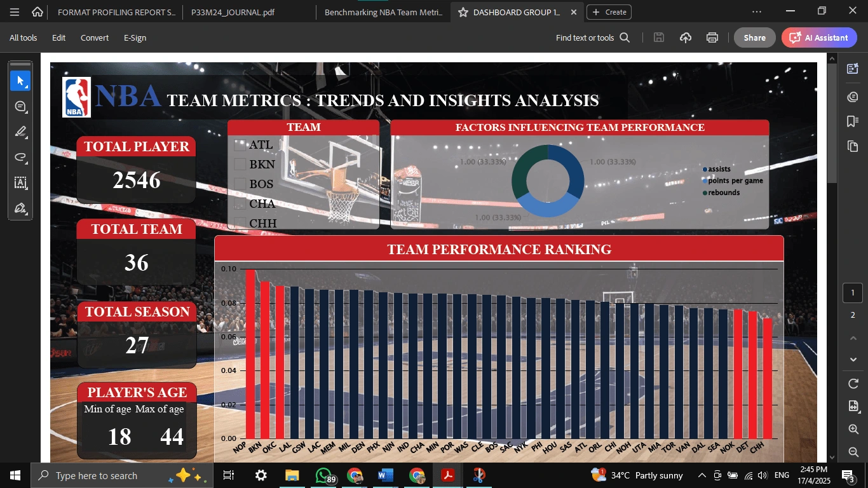Click the NBA logo image
Viewport: 868px width, 488px height.
76,97
